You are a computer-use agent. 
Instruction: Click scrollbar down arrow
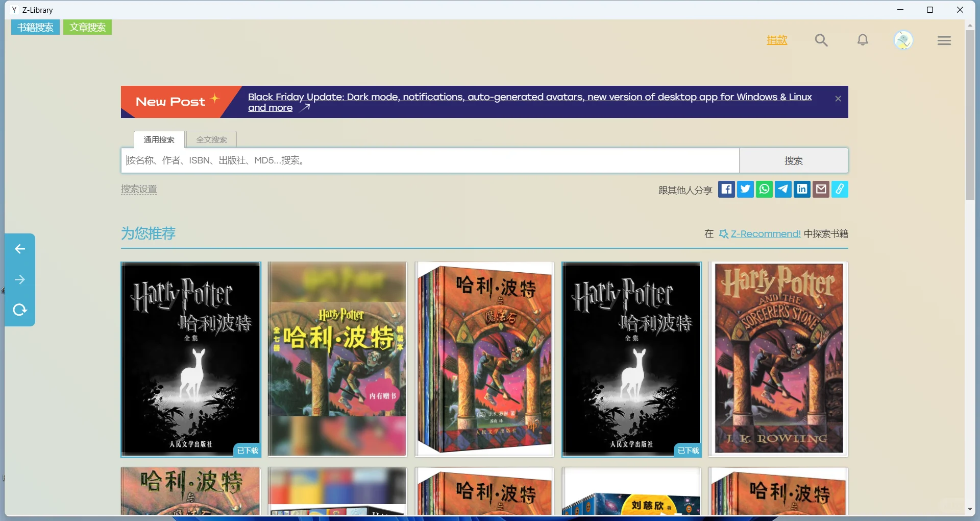(x=970, y=509)
